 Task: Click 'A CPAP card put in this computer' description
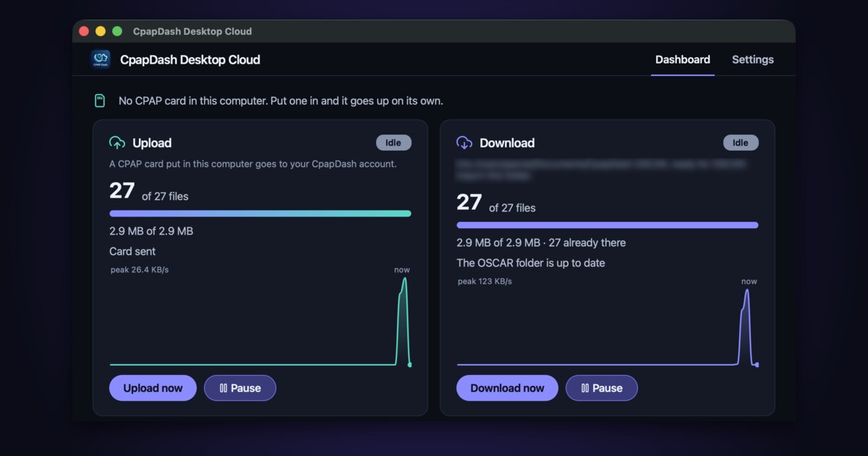252,164
